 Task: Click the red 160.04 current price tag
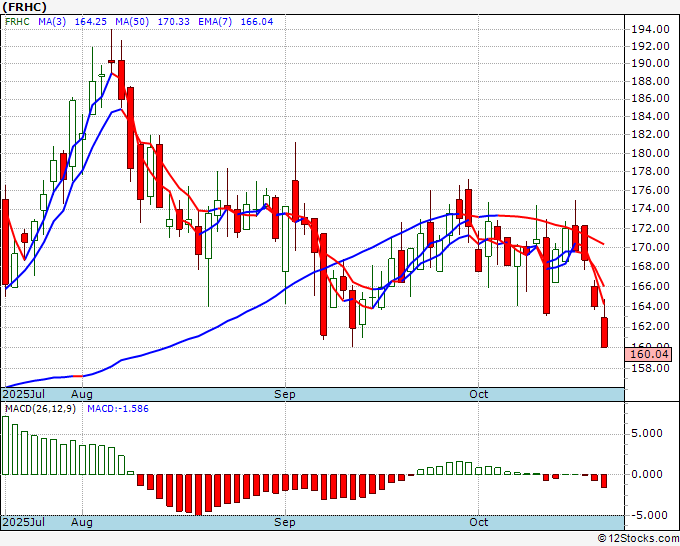click(650, 354)
